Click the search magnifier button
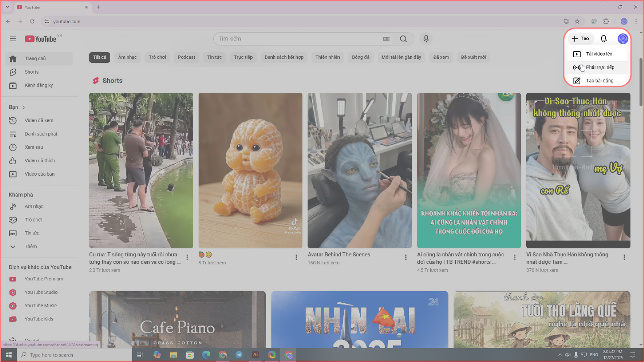 (x=403, y=39)
